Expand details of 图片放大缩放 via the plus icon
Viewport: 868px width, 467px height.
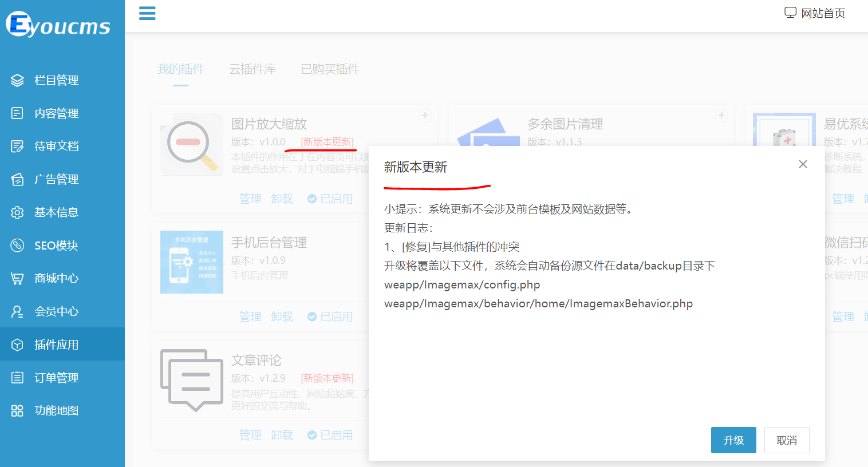tap(425, 115)
